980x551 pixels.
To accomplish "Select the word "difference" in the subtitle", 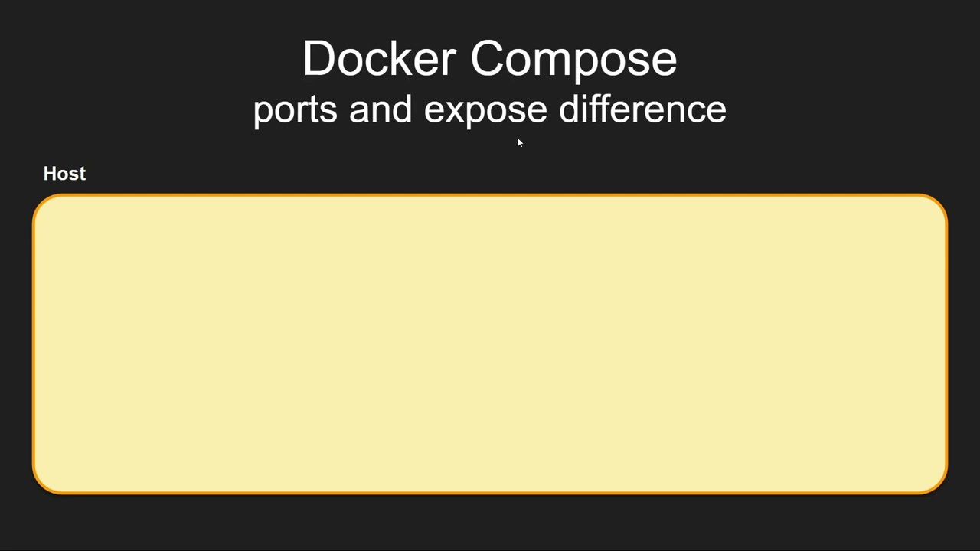I will pos(642,109).
